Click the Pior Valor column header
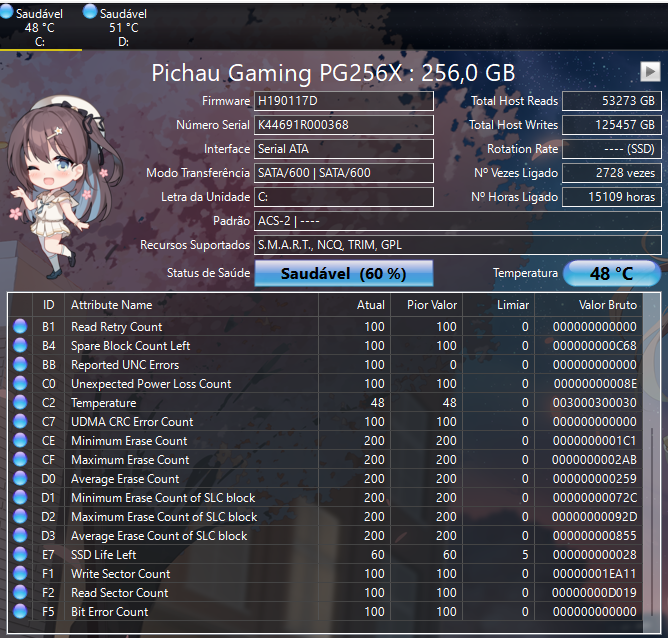The height and width of the screenshot is (638, 668). 426,305
